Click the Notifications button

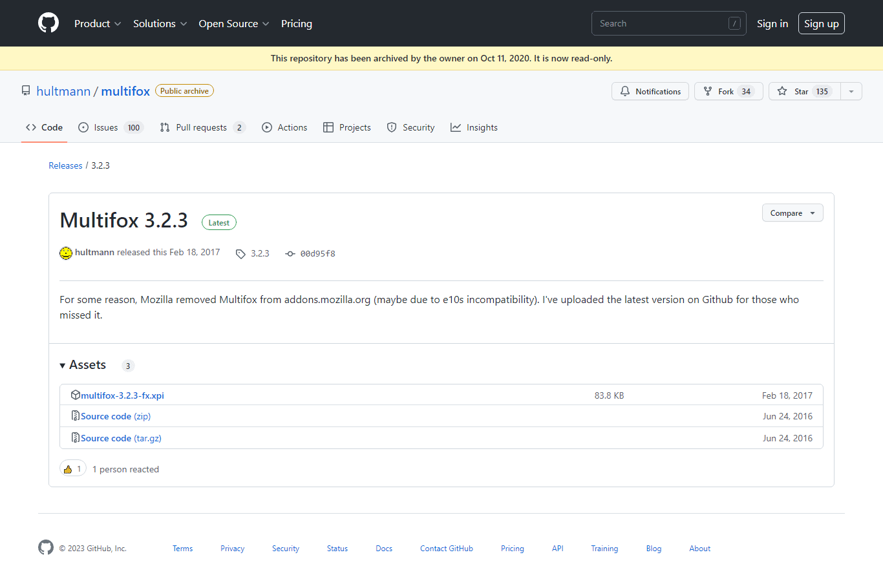pyautogui.click(x=650, y=91)
